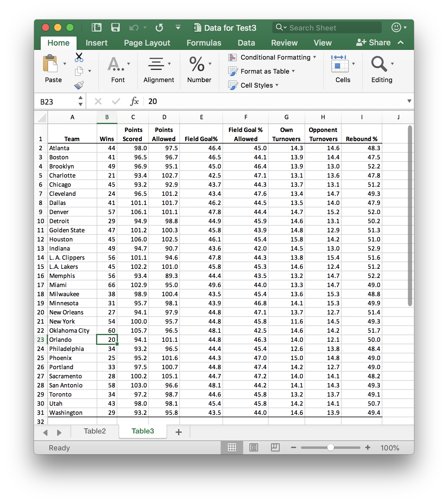Select row 17 header

click(x=41, y=285)
